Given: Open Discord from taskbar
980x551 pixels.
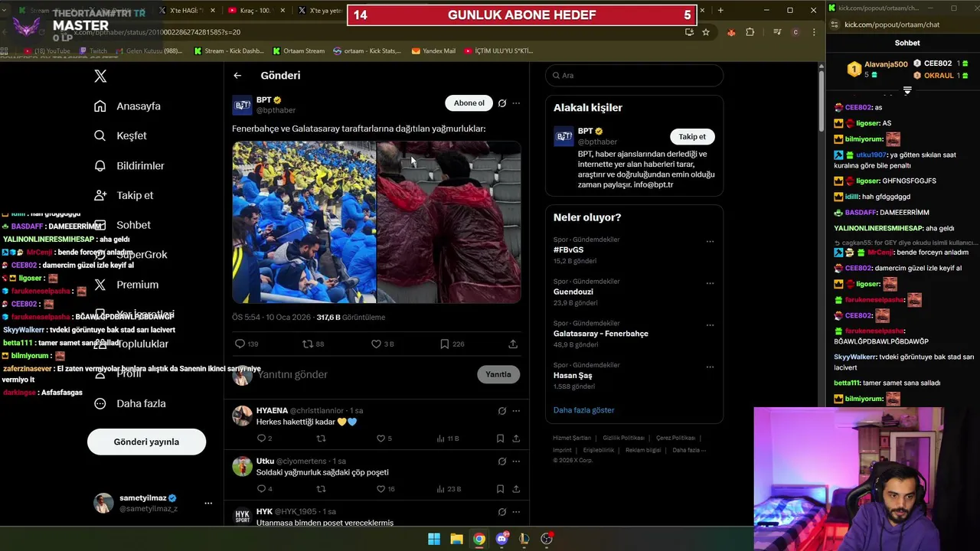Looking at the screenshot, I should 501,539.
